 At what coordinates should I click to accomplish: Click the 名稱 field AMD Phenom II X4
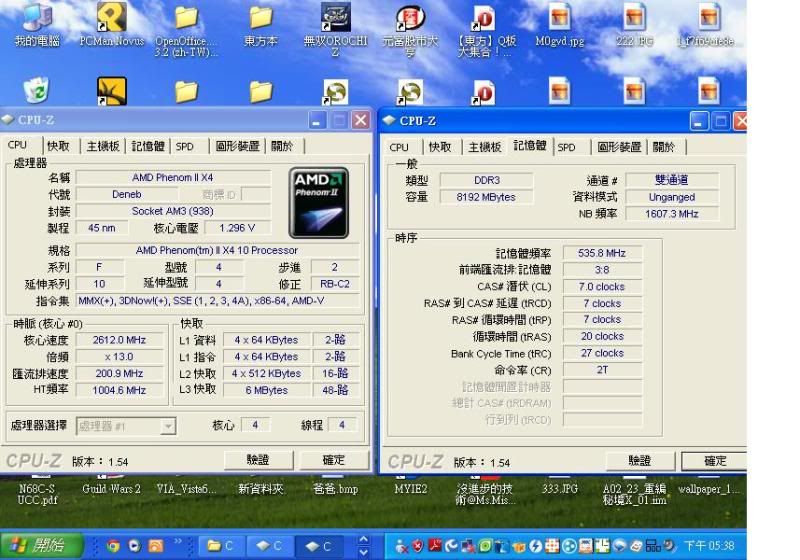[173, 177]
